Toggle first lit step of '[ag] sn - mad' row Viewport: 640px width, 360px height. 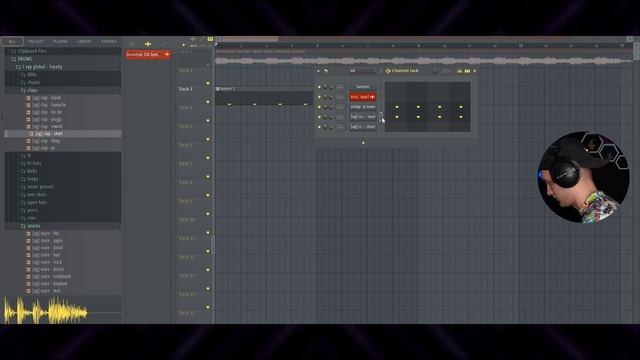click(x=397, y=117)
